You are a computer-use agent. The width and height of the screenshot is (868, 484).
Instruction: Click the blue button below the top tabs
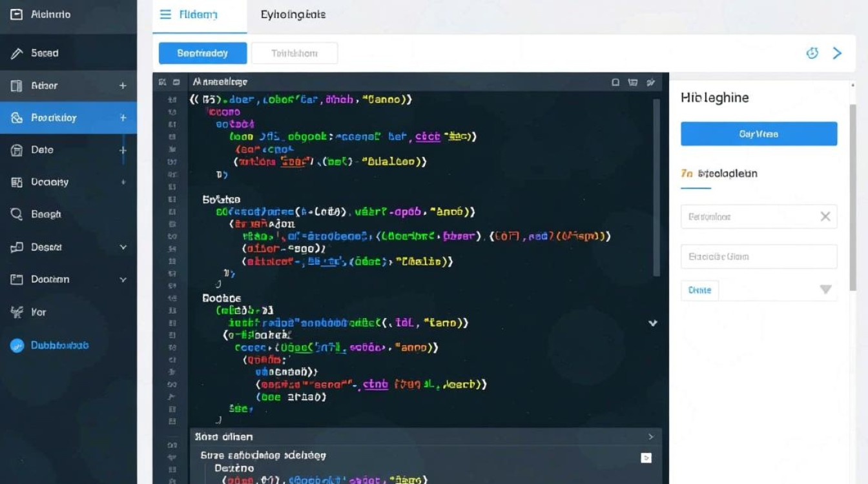pos(203,53)
